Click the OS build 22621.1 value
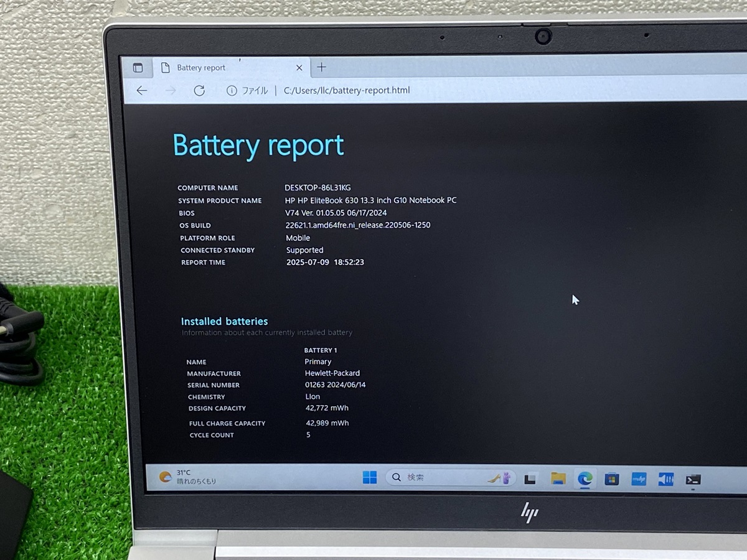Image resolution: width=747 pixels, height=560 pixels. [358, 225]
